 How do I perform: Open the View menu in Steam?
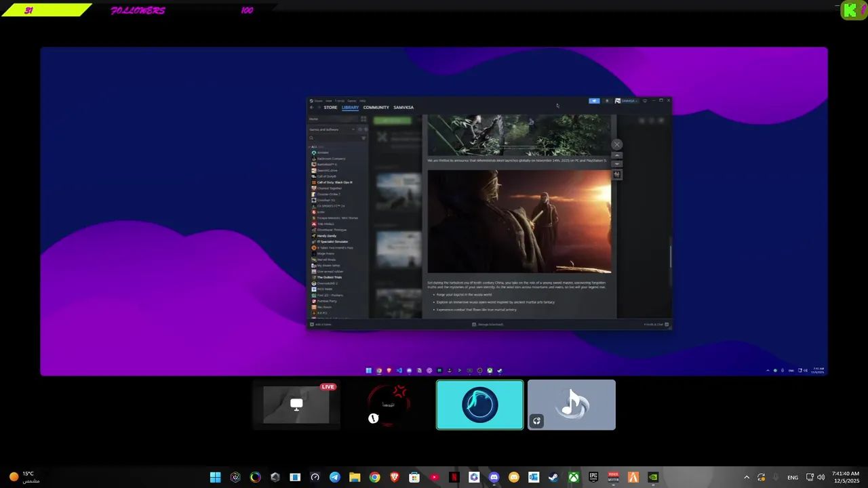[x=328, y=101]
